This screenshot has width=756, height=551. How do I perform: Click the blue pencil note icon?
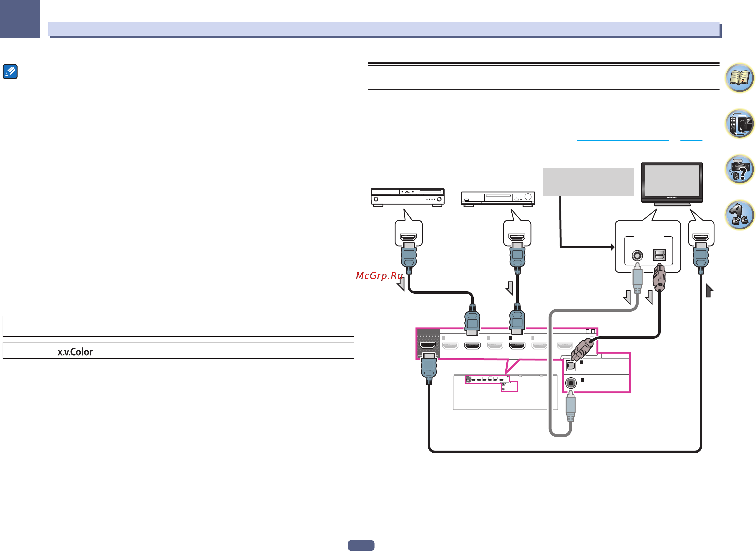click(x=10, y=72)
